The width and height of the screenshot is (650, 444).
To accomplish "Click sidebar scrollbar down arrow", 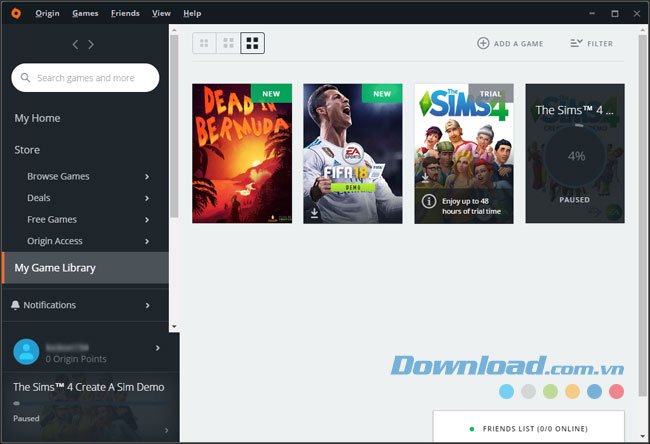I will (174, 327).
